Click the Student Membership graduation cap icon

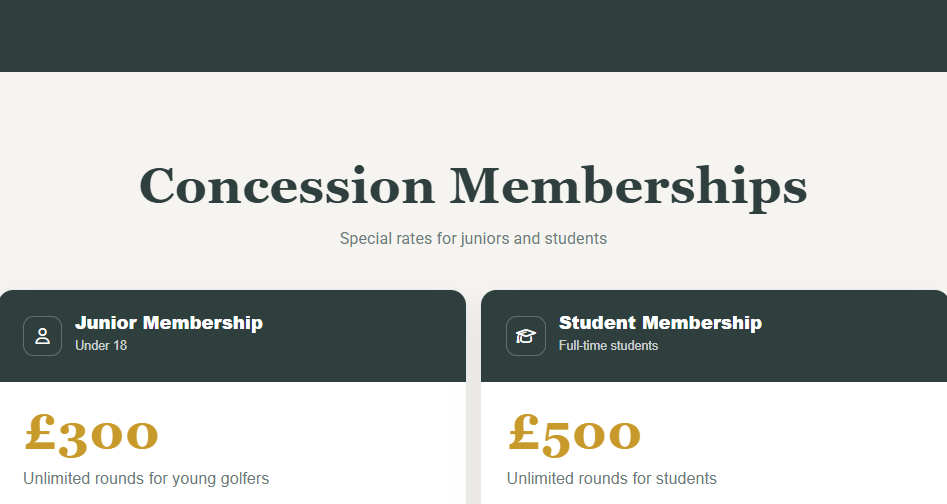[526, 336]
